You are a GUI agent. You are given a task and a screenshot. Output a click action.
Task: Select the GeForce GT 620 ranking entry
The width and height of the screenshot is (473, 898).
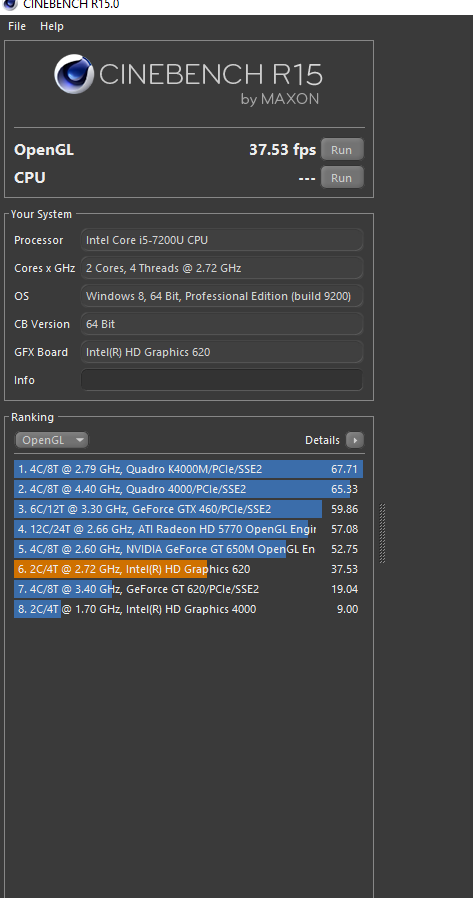pyautogui.click(x=188, y=589)
